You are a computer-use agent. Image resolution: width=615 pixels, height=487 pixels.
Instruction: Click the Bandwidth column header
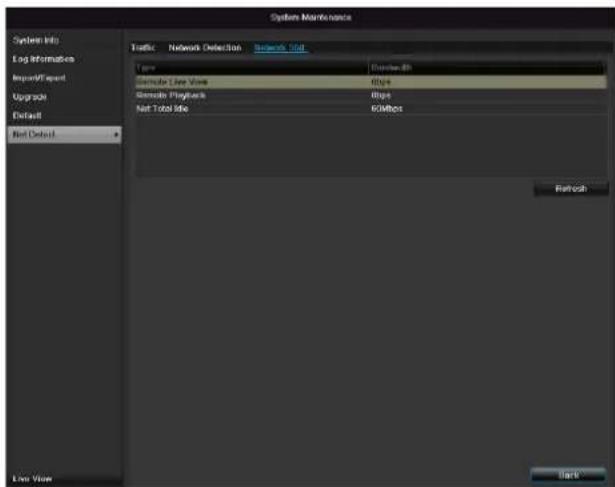coord(488,68)
